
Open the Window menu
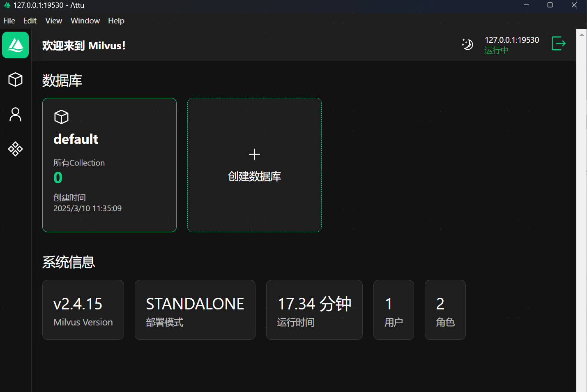point(85,21)
